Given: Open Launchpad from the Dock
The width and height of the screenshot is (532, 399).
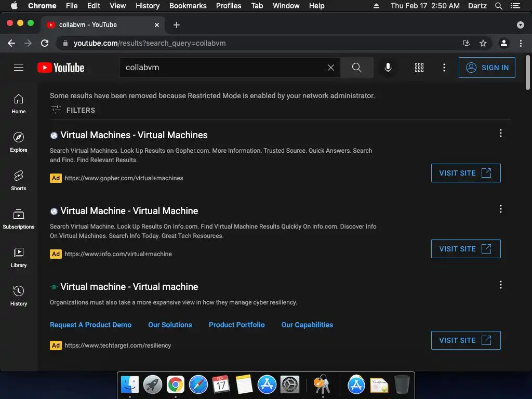Looking at the screenshot, I should [x=153, y=385].
